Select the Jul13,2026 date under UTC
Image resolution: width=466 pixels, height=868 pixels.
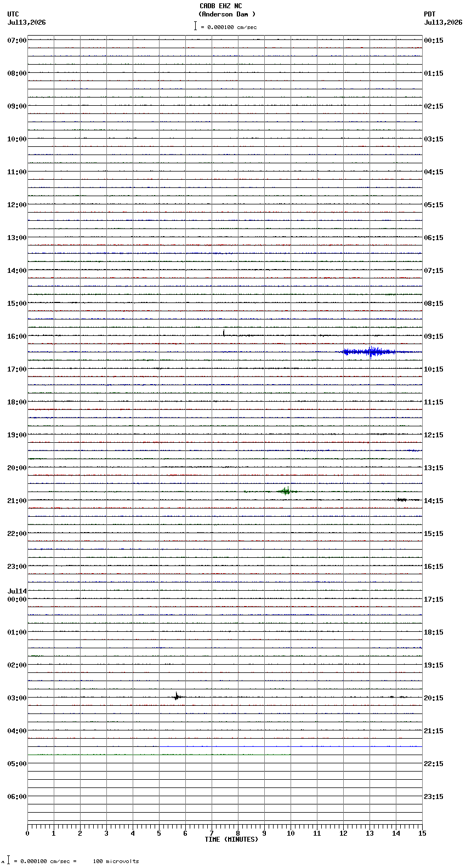27,22
